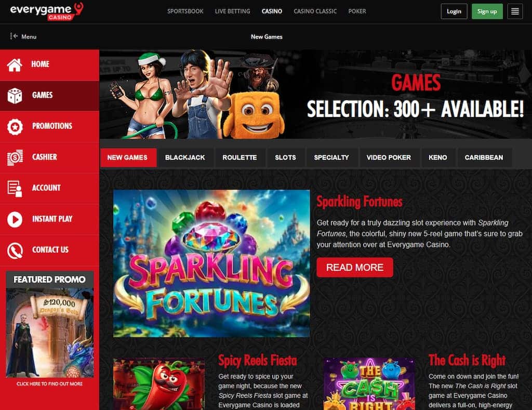
Task: Click the Login button
Action: [454, 11]
